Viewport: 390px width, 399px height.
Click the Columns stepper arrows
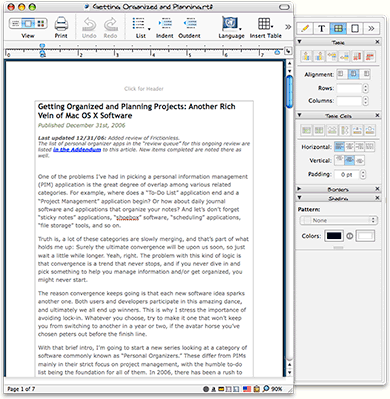tap(366, 101)
